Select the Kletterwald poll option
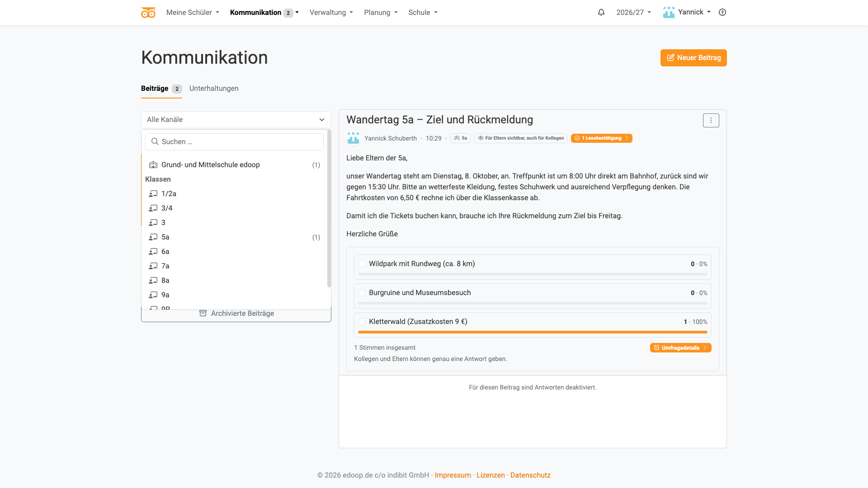The image size is (868, 488). click(362, 322)
